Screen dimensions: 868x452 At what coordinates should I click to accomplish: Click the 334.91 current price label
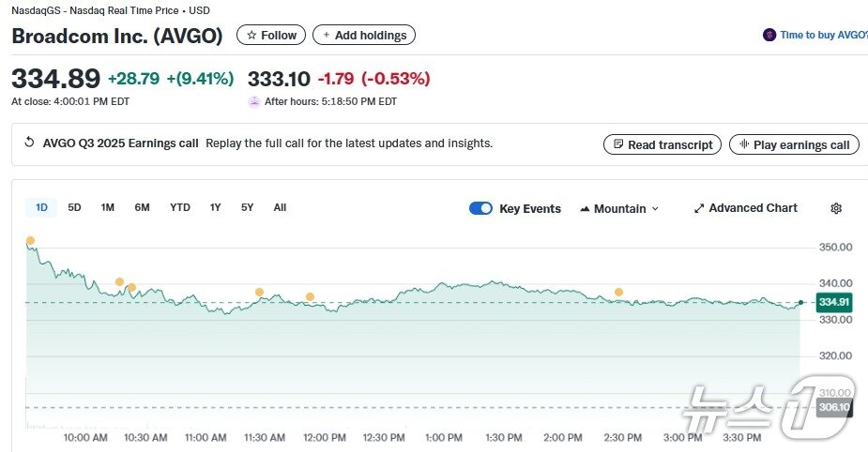point(833,303)
